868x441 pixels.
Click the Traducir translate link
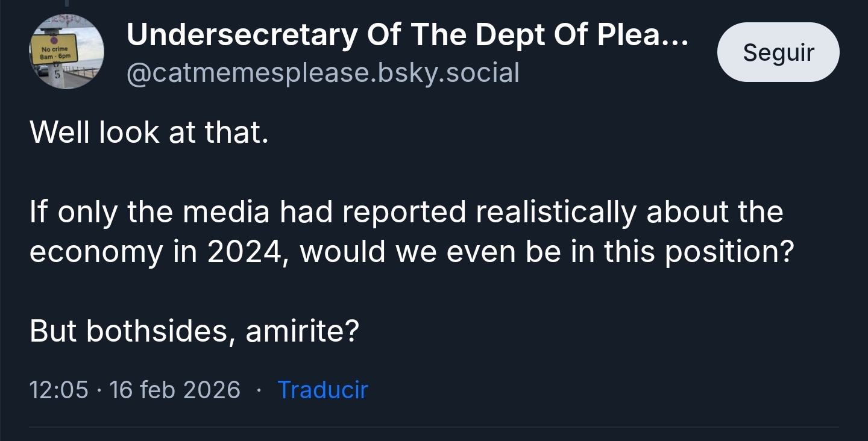[322, 390]
